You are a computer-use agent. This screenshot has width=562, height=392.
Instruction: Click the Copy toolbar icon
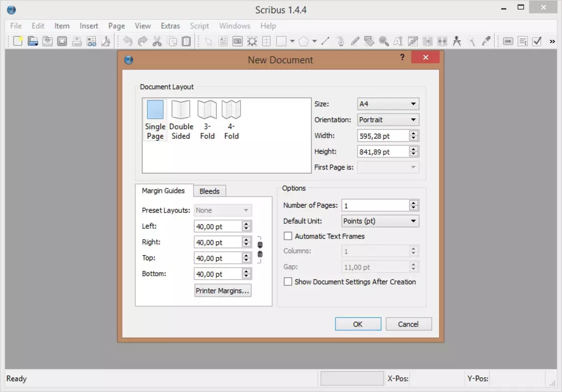[172, 41]
